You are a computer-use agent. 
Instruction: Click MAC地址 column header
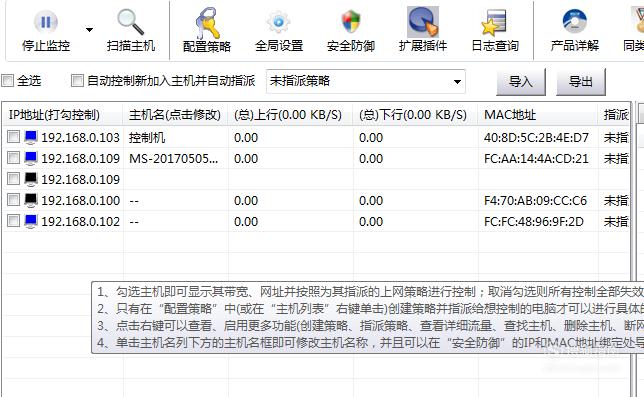pos(538,115)
